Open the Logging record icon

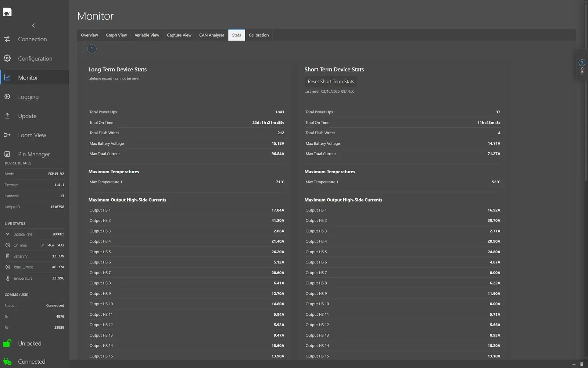click(7, 96)
